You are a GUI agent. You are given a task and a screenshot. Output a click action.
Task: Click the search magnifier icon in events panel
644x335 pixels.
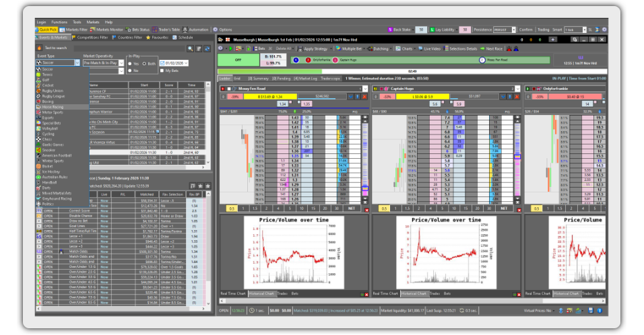pos(191,48)
